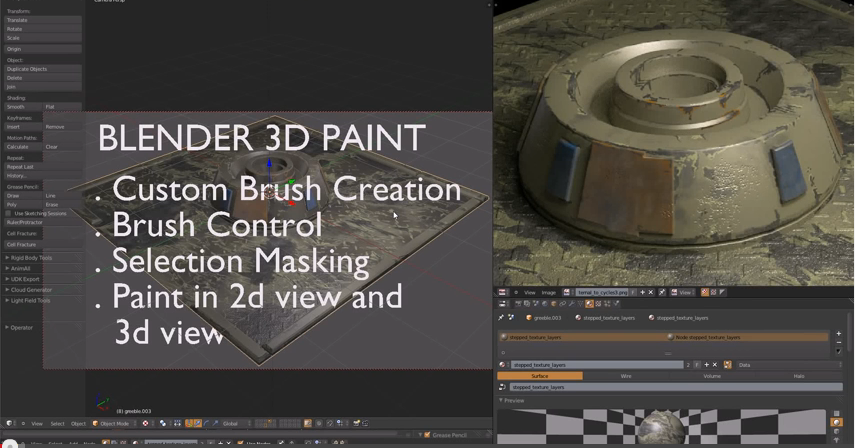
Task: Add a new material slot with plus
Action: [x=839, y=333]
